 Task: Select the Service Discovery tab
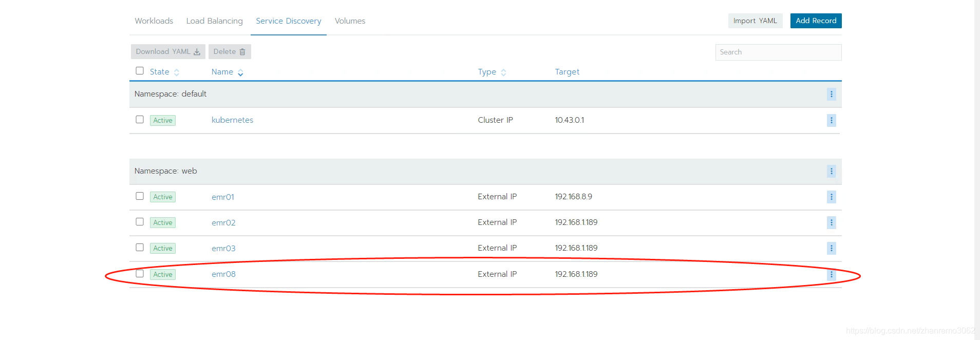click(289, 21)
